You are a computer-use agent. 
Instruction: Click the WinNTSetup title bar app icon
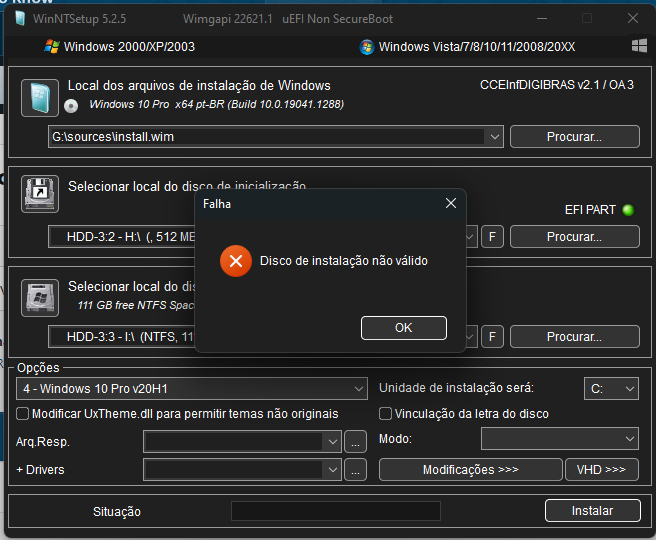19,18
